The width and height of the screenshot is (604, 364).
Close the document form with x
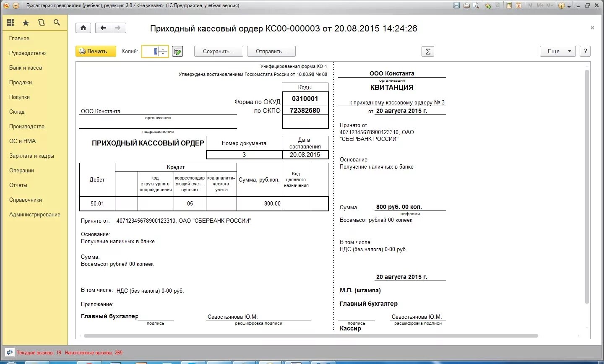592,28
